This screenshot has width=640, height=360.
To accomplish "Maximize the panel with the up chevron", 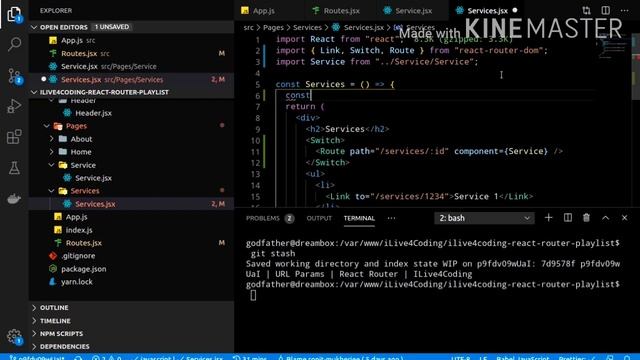I will 605,218.
